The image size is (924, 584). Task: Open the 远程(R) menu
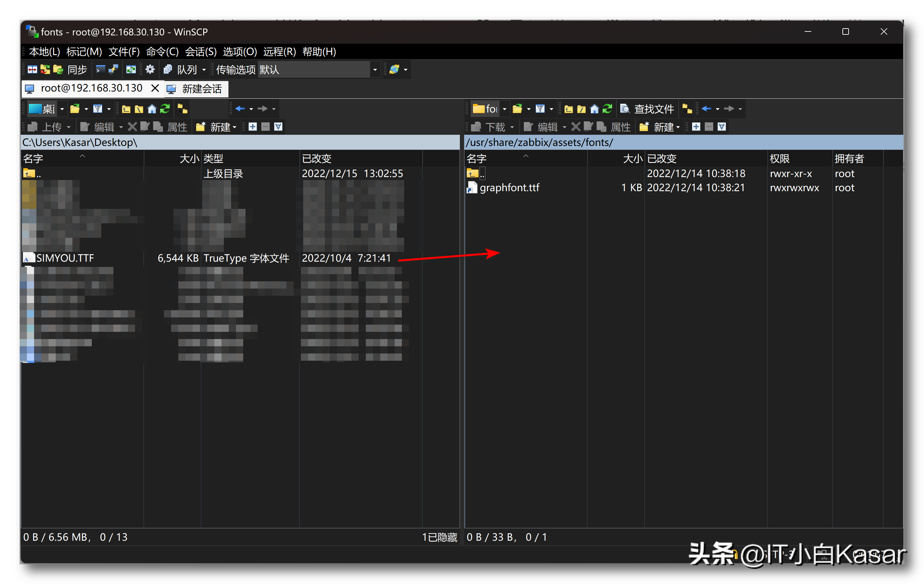tap(279, 51)
